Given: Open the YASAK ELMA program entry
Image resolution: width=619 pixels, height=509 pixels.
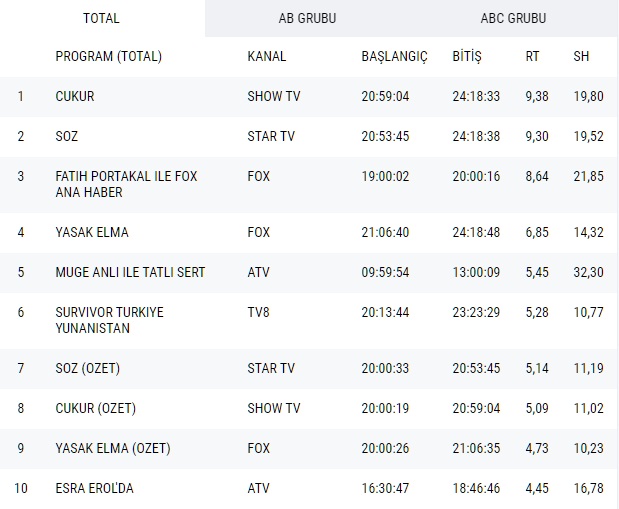Looking at the screenshot, I should click(92, 232).
